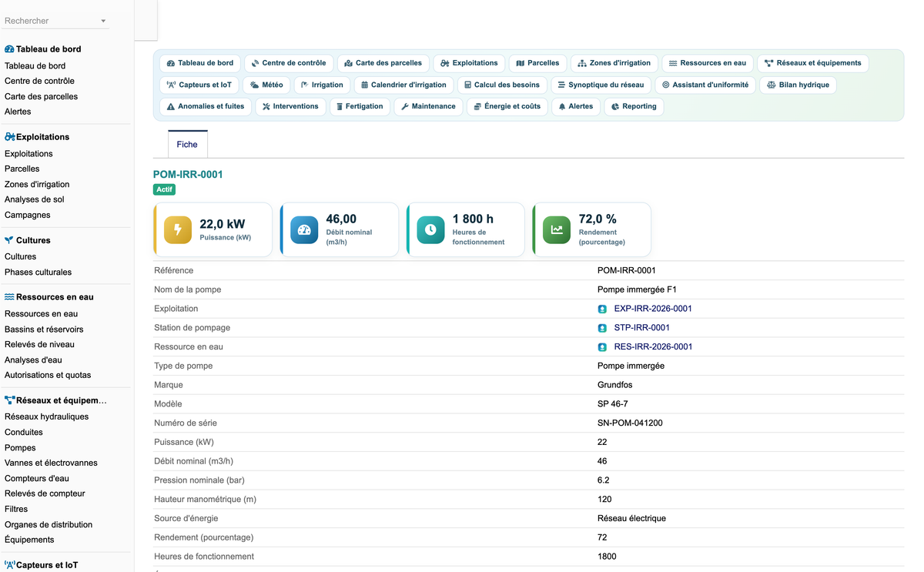Viewport: 924px width, 572px height.
Task: Open Relevés de niveau in the sidebar
Action: pyautogui.click(x=39, y=345)
